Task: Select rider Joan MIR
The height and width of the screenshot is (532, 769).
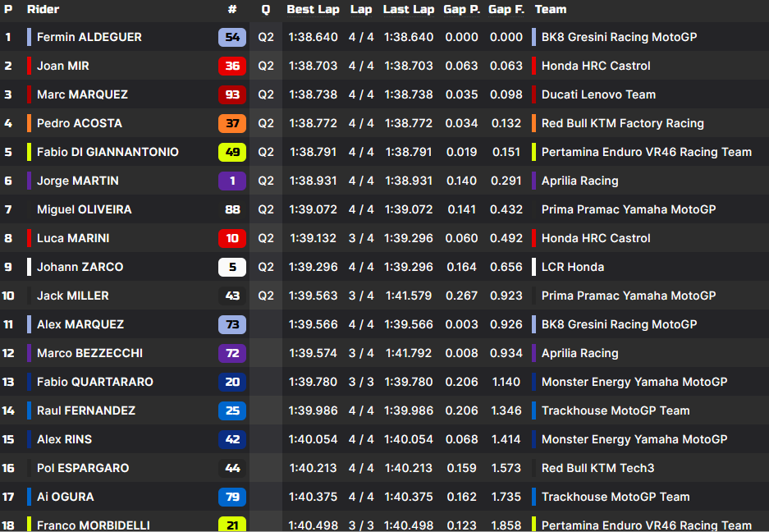Action: (x=62, y=66)
